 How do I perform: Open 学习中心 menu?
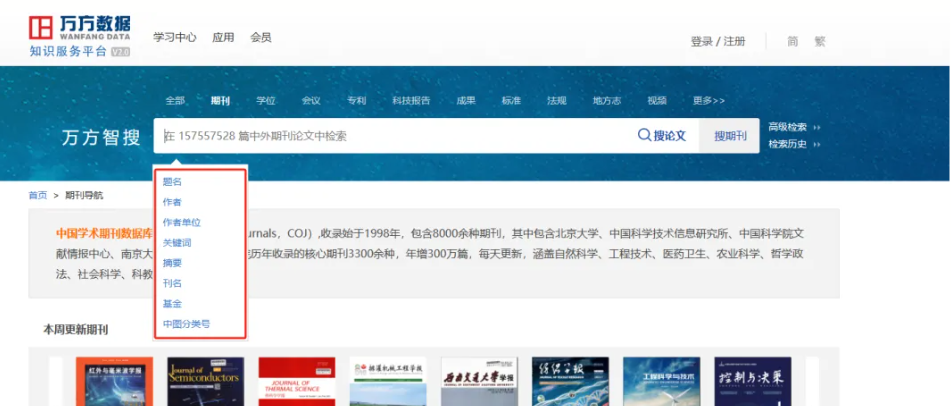175,38
